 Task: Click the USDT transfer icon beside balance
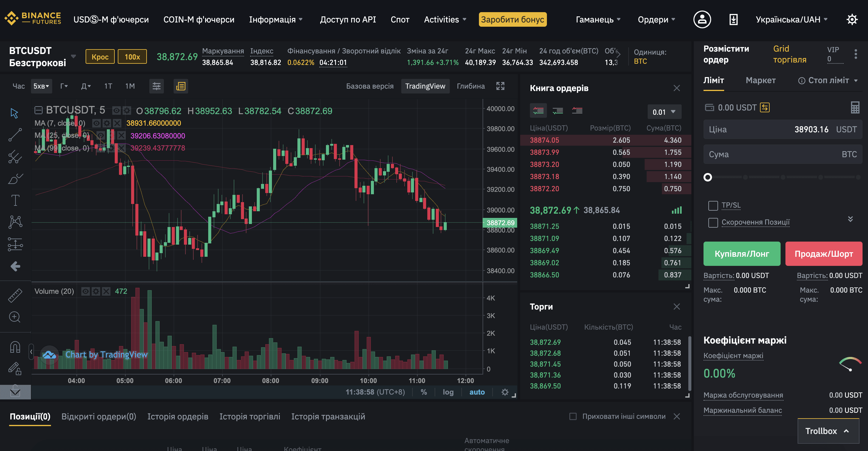[765, 107]
